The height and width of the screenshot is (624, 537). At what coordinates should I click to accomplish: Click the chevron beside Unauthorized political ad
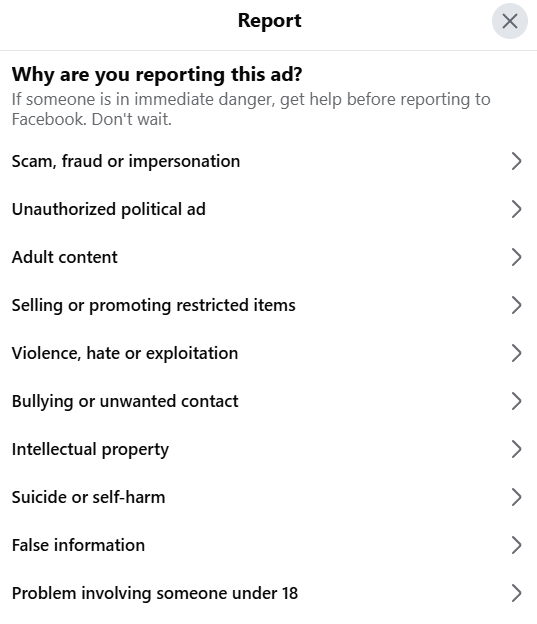516,209
